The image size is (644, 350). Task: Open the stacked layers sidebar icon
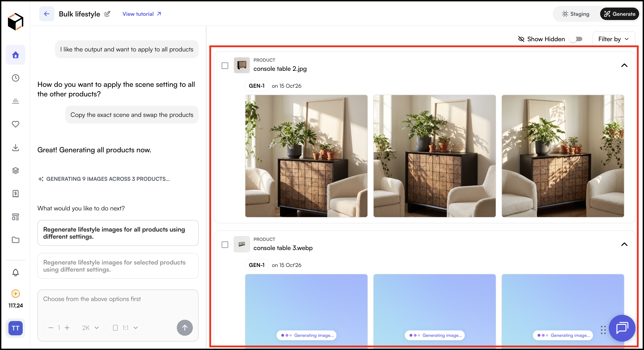(x=16, y=171)
